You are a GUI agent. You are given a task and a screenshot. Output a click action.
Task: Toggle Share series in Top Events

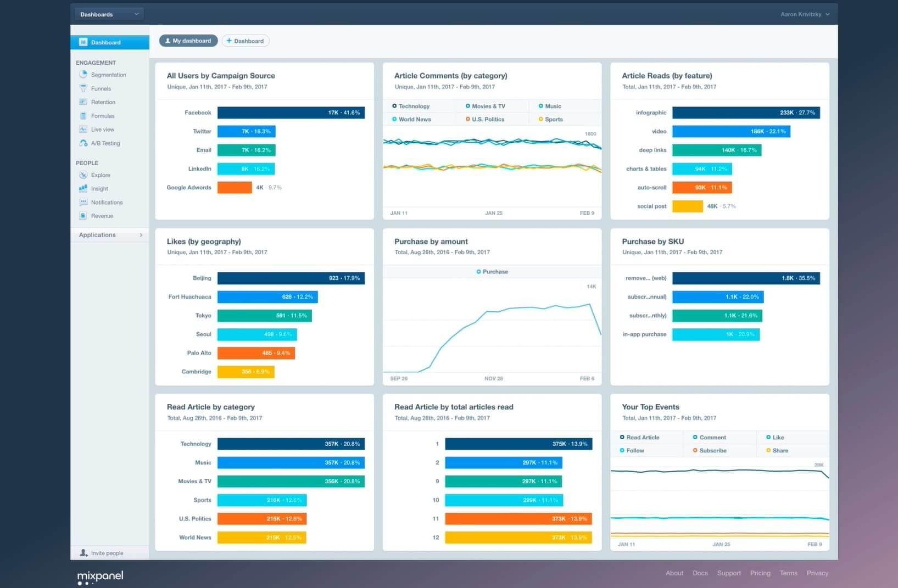[777, 451]
